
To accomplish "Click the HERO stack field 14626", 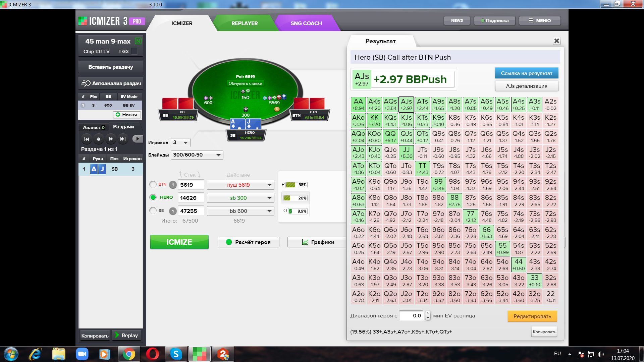I will (x=191, y=198).
